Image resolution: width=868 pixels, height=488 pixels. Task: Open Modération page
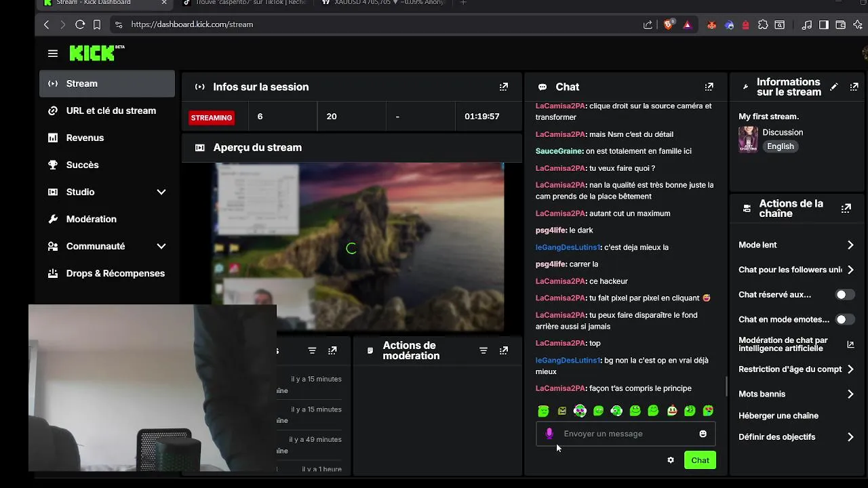coord(106,219)
